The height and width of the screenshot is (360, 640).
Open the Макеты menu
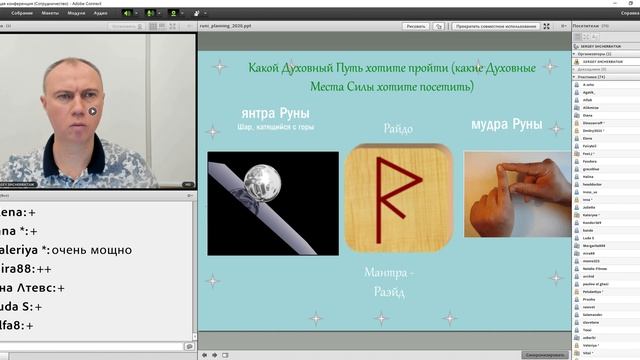(50, 13)
